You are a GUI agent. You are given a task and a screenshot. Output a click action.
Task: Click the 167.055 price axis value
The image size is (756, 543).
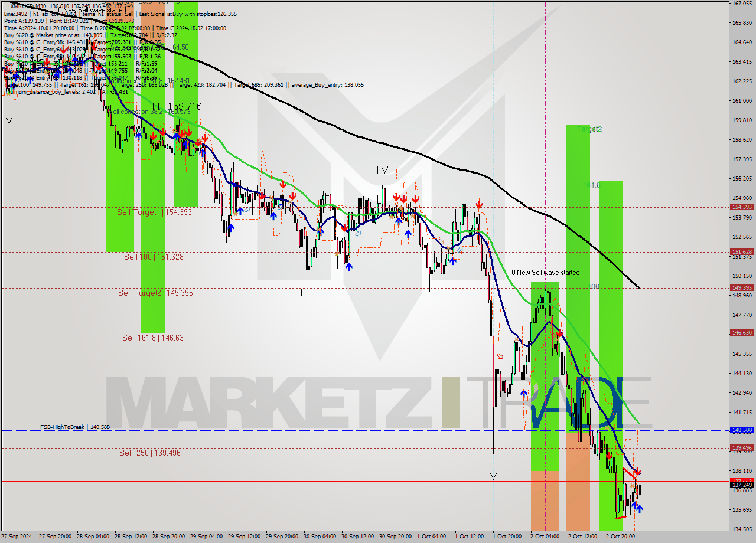742,4
